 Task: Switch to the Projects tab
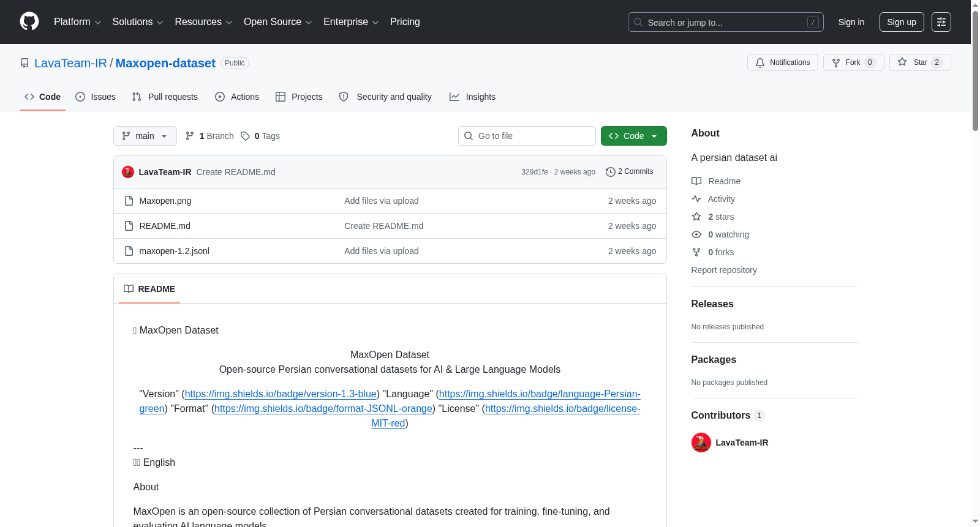(x=299, y=97)
